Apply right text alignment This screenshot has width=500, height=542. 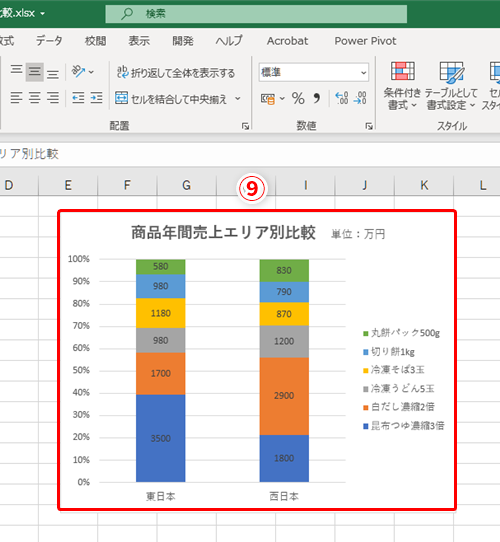click(53, 98)
